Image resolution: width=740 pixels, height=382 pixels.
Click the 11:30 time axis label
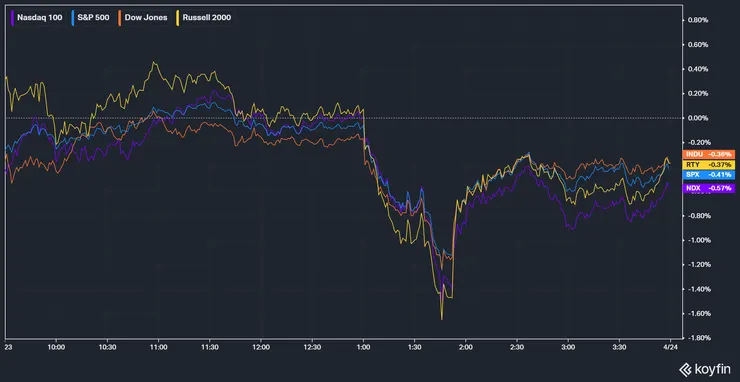tap(210, 347)
